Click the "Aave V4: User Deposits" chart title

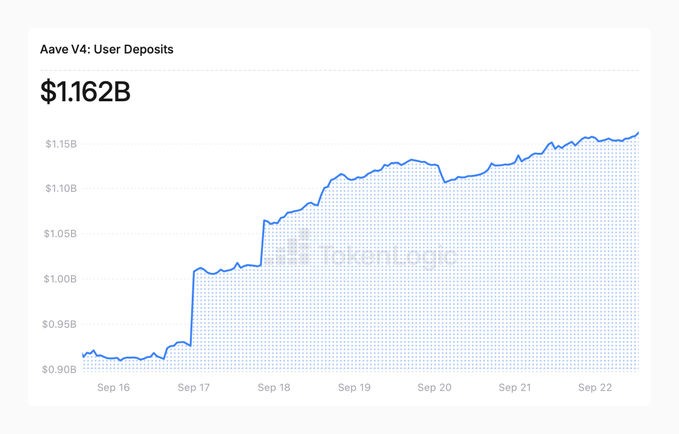click(x=107, y=49)
